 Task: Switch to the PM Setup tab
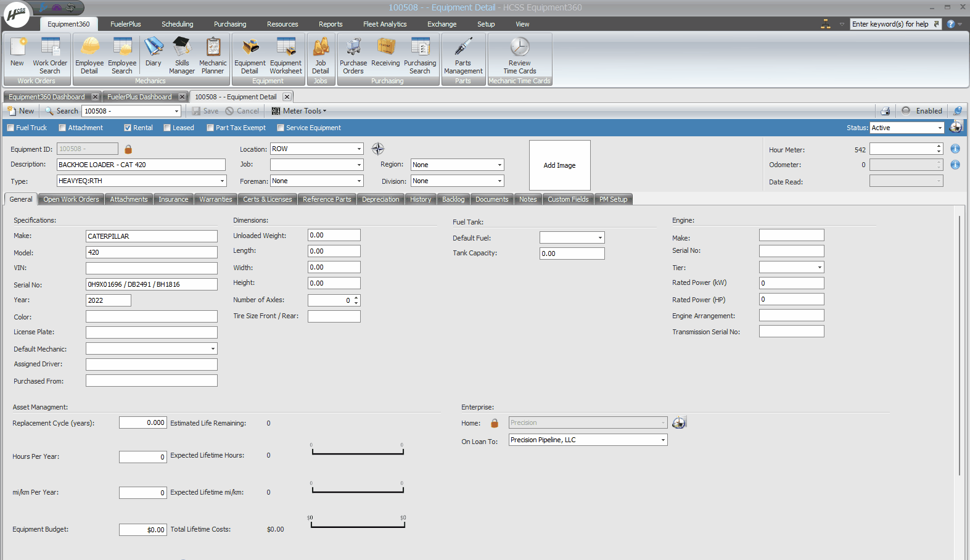point(614,199)
